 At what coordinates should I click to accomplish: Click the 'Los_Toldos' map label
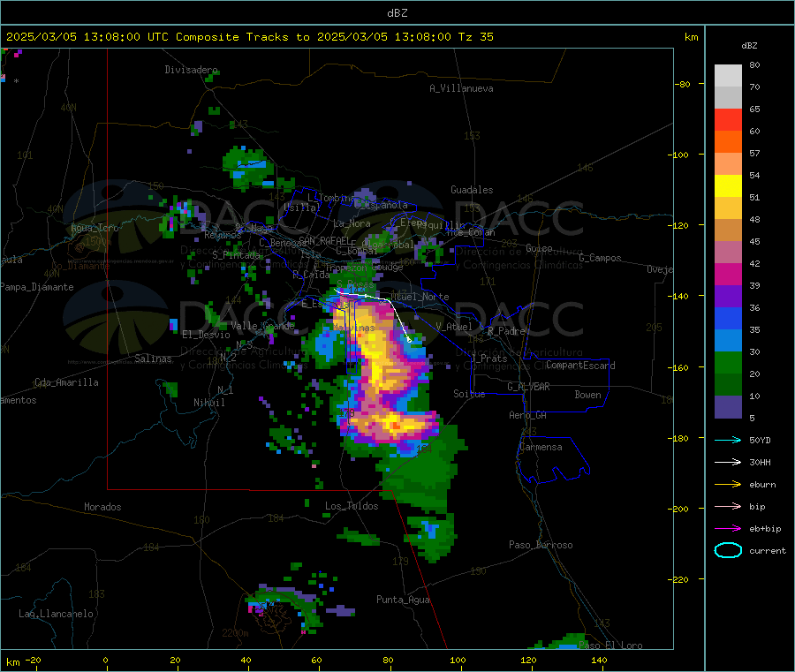pyautogui.click(x=352, y=506)
